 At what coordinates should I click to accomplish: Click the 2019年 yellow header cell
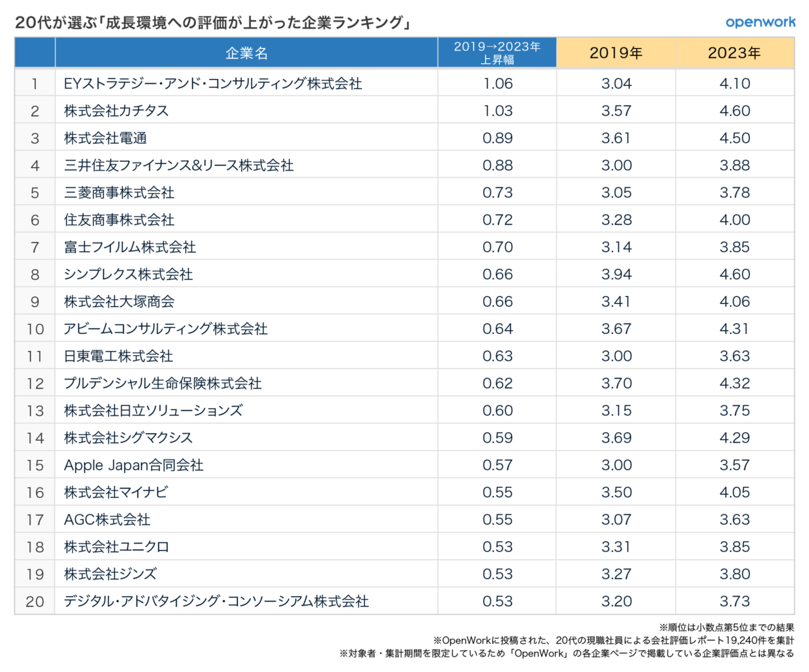616,53
